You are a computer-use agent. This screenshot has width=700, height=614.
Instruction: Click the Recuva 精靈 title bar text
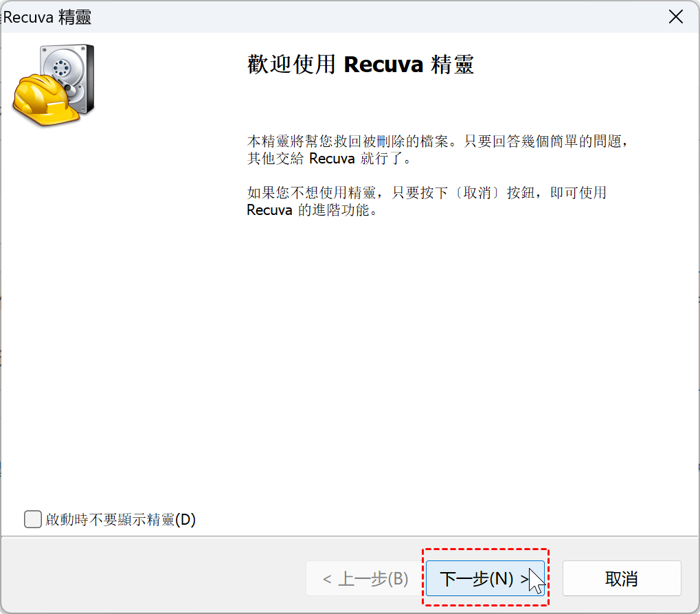coord(47,17)
